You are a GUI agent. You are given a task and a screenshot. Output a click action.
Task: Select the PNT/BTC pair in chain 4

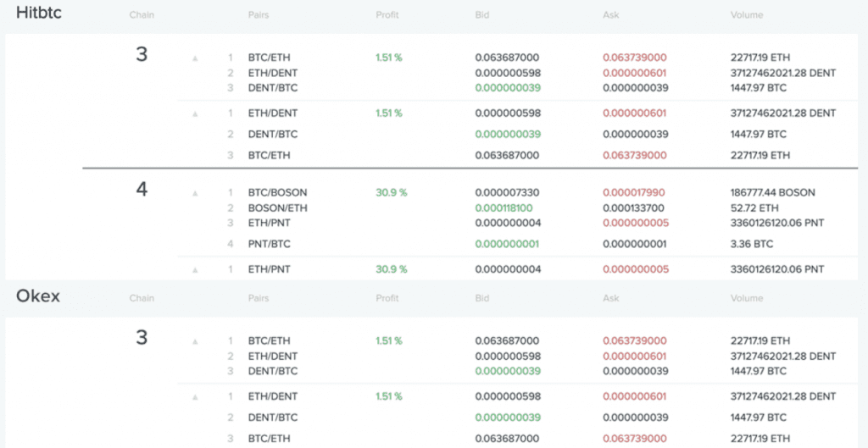click(269, 244)
